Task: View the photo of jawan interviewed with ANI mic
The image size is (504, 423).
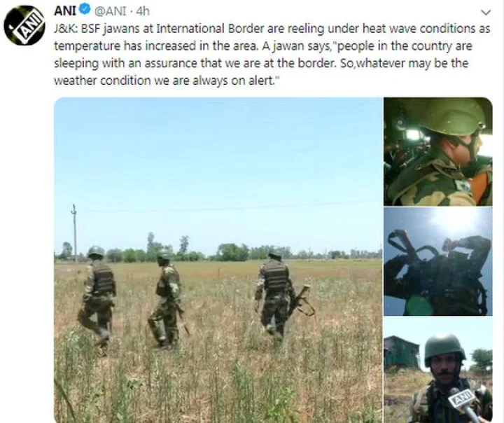Action: [437, 370]
